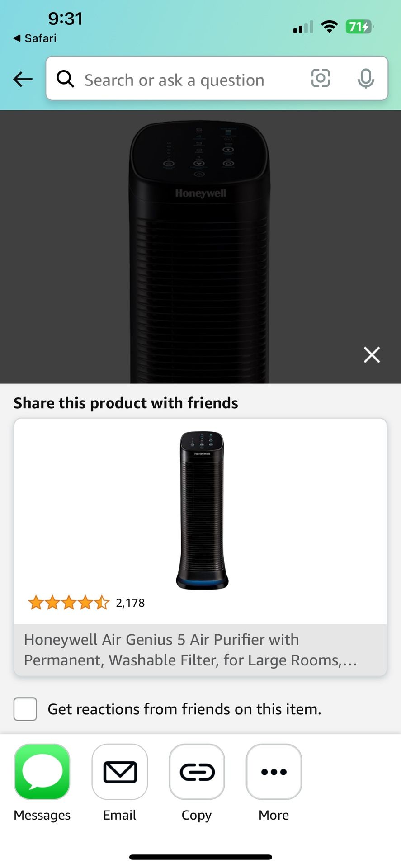This screenshot has width=401, height=868.
Task: Share product via Email icon
Action: 120,772
